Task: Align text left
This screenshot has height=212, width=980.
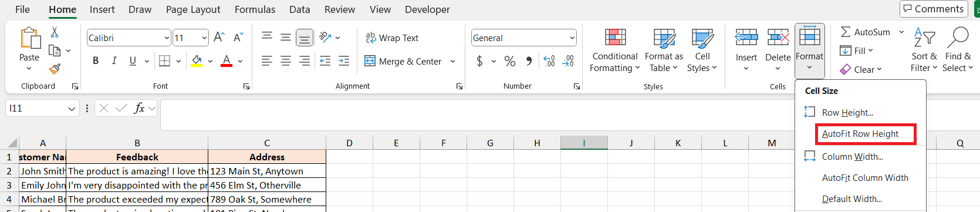Action: pyautogui.click(x=267, y=61)
